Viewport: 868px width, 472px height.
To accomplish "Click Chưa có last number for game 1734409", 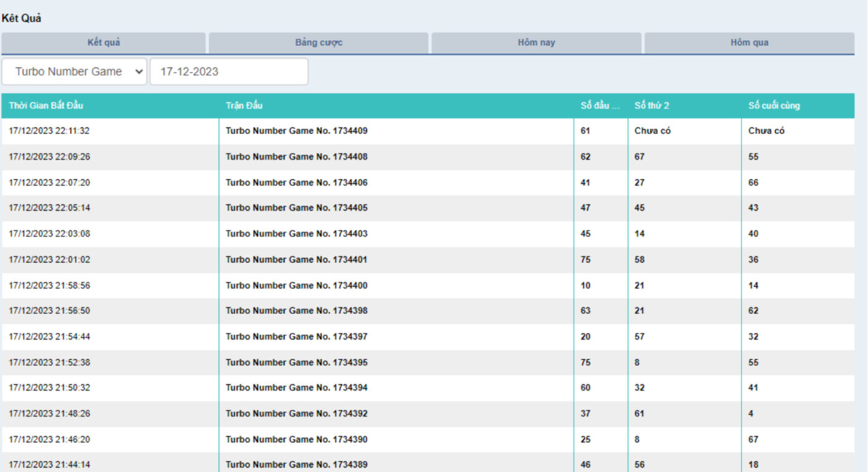I will (x=766, y=131).
